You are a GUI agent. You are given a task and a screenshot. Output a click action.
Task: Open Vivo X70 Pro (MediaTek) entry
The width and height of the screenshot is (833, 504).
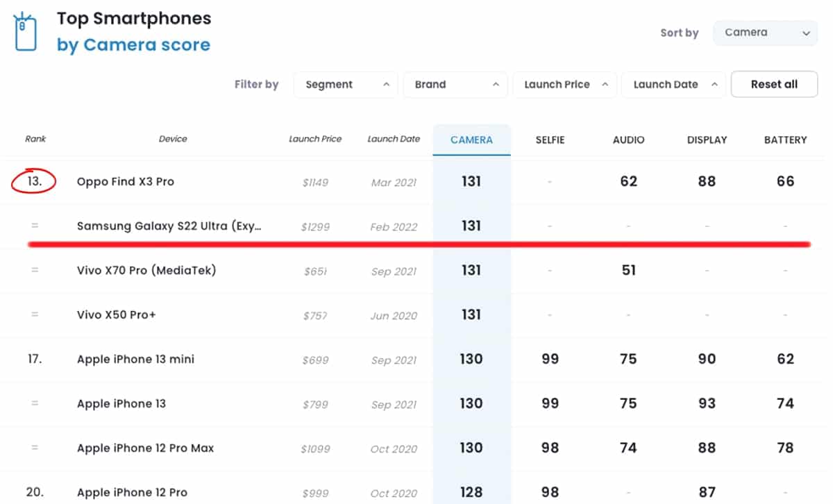[x=146, y=271]
